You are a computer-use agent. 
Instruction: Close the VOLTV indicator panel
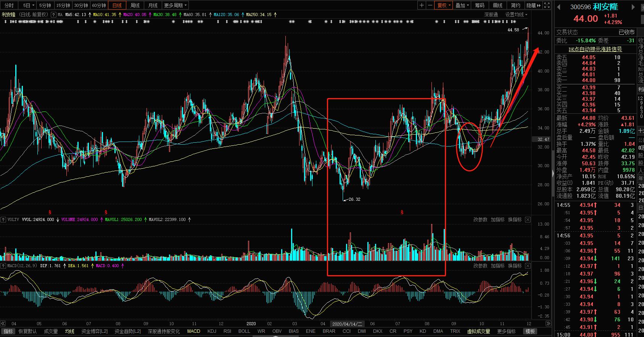(528, 219)
